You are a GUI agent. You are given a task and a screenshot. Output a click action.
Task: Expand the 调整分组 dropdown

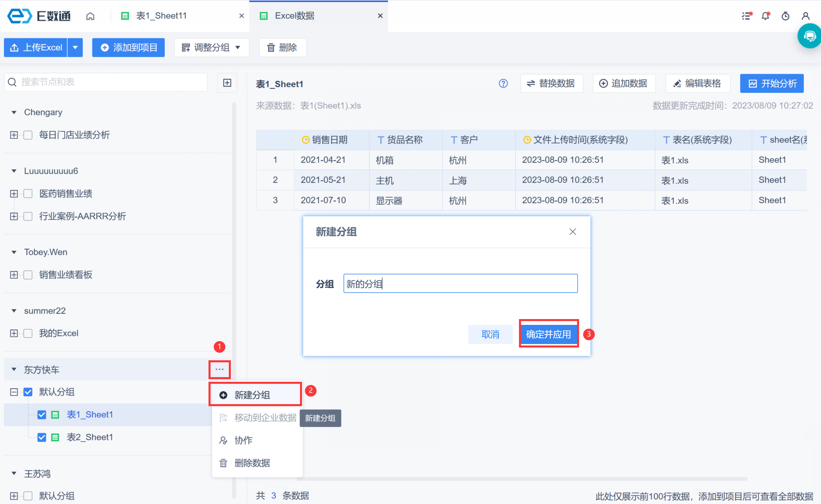pos(211,48)
